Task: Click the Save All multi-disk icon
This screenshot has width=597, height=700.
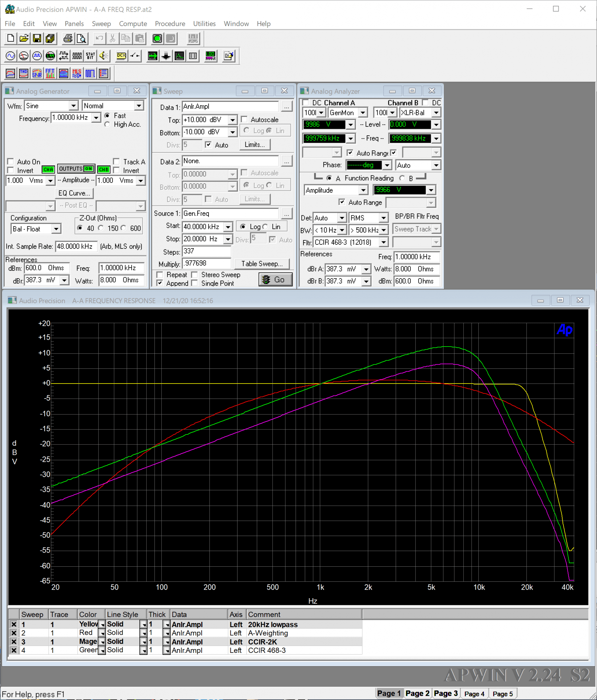Action: [50, 38]
